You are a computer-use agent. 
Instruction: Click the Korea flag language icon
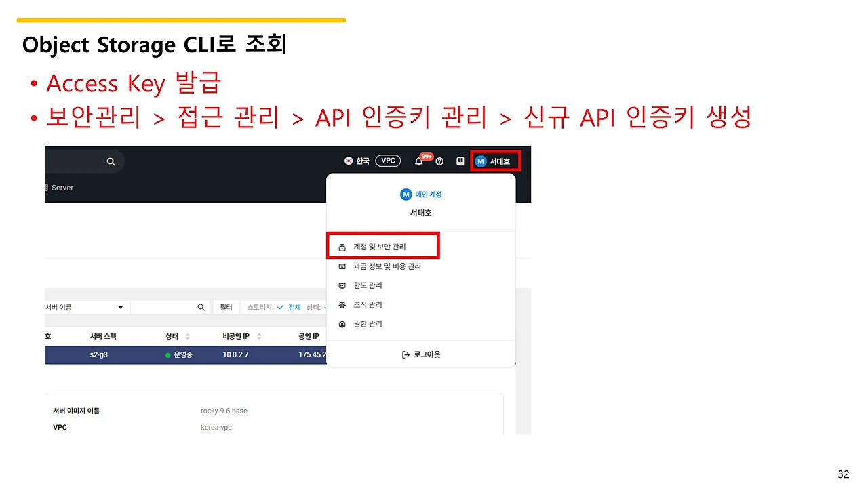click(349, 161)
